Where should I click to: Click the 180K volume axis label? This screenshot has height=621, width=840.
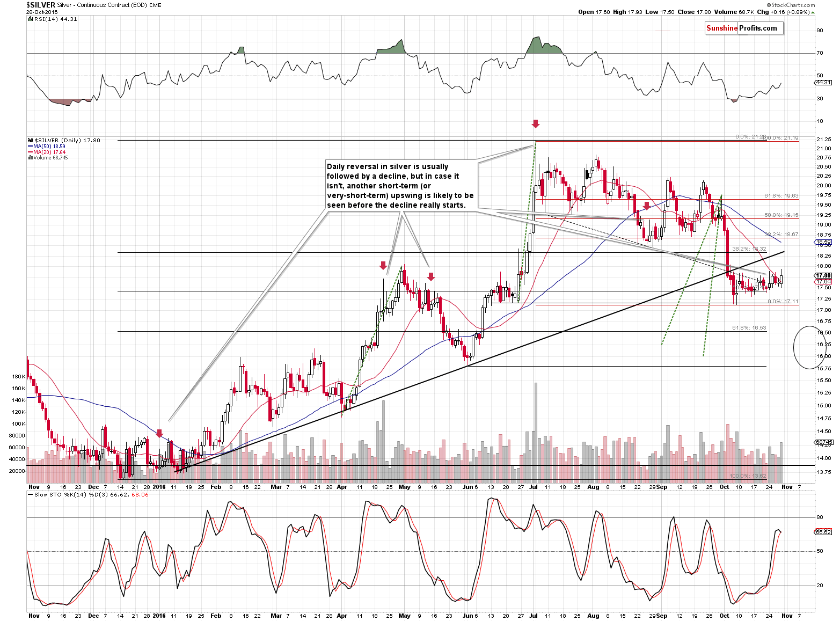(18, 377)
